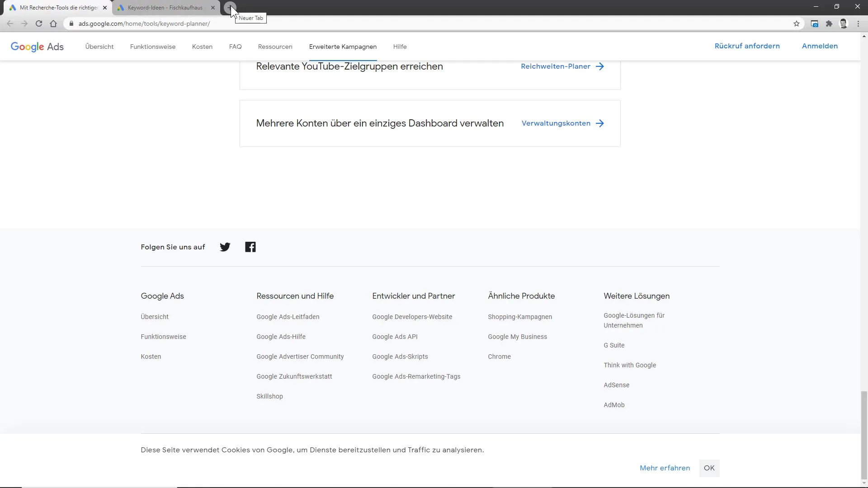Open Google Ads-Hilfe link
The image size is (868, 488).
(281, 337)
